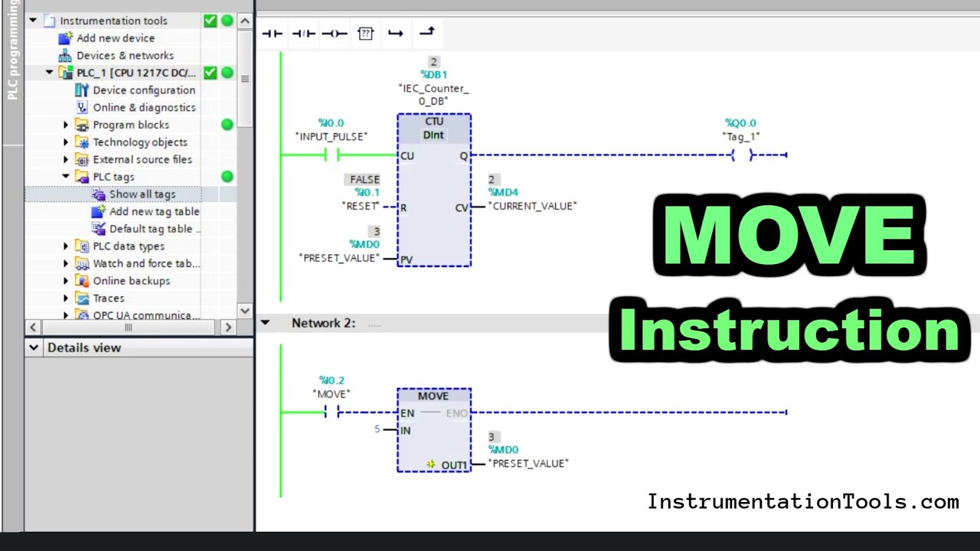Click the OPC UA communication folder icon

point(82,315)
